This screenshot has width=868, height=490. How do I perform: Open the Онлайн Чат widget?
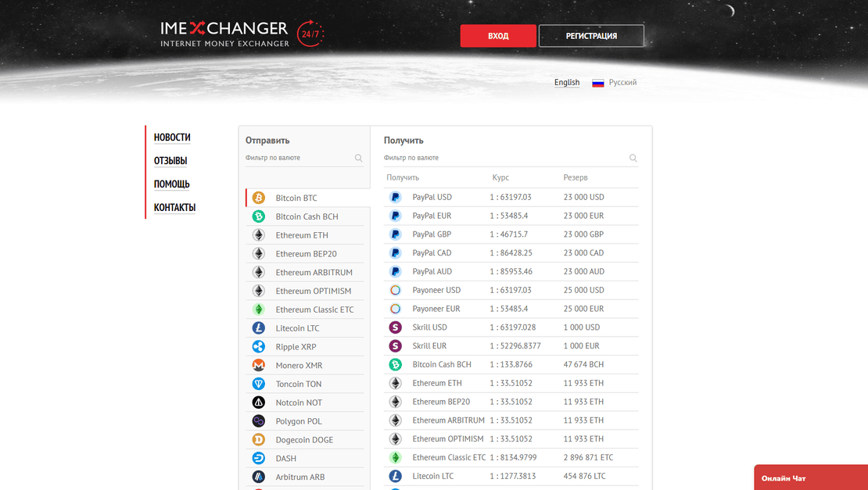tap(810, 477)
